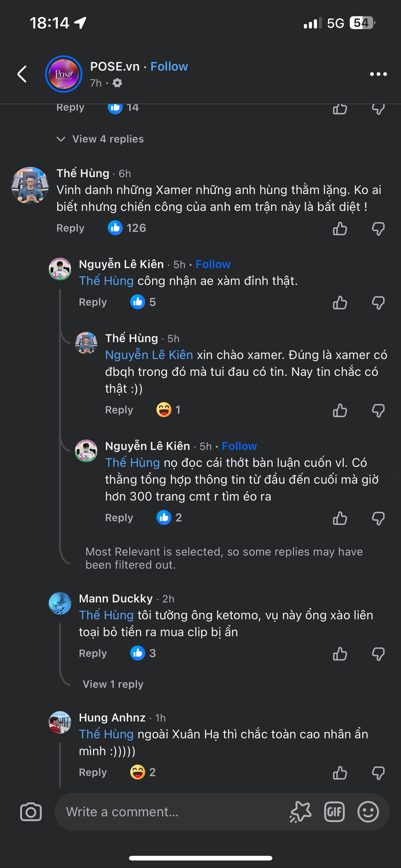Tap the back arrow to leave the post

click(22, 74)
